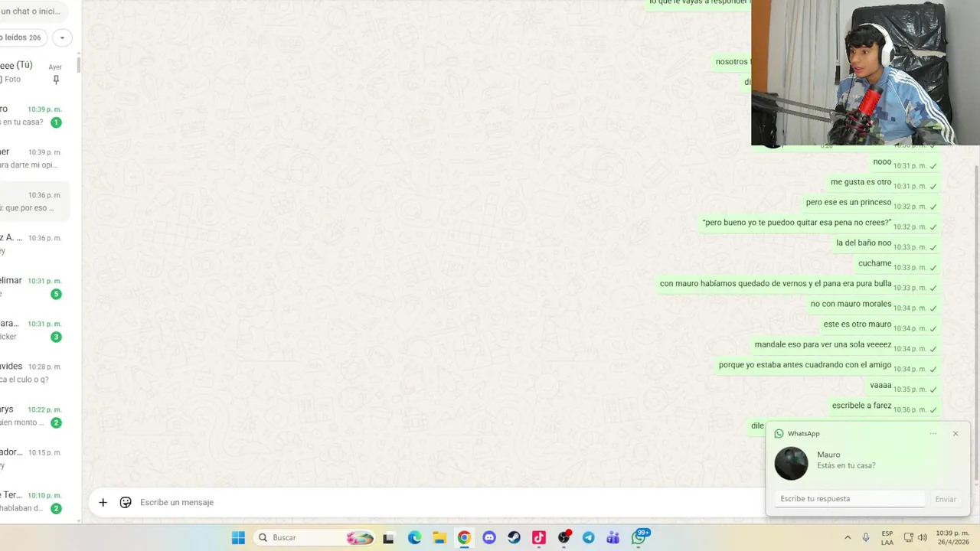Click the chat list scrollbar
This screenshot has height=551, width=980.
pos(78,66)
